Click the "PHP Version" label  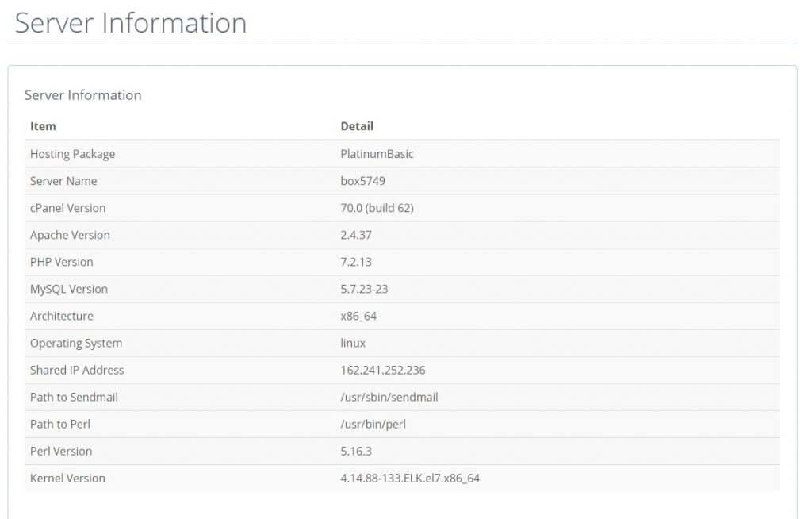point(62,262)
